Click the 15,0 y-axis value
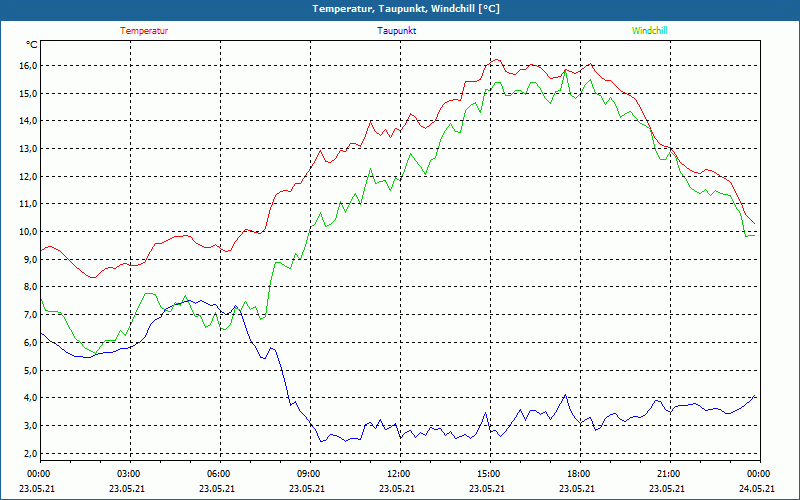This screenshot has height=500, width=800. (x=29, y=93)
